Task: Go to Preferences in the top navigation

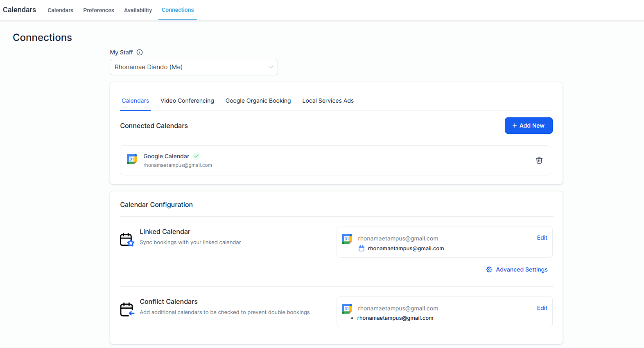Action: pos(99,10)
